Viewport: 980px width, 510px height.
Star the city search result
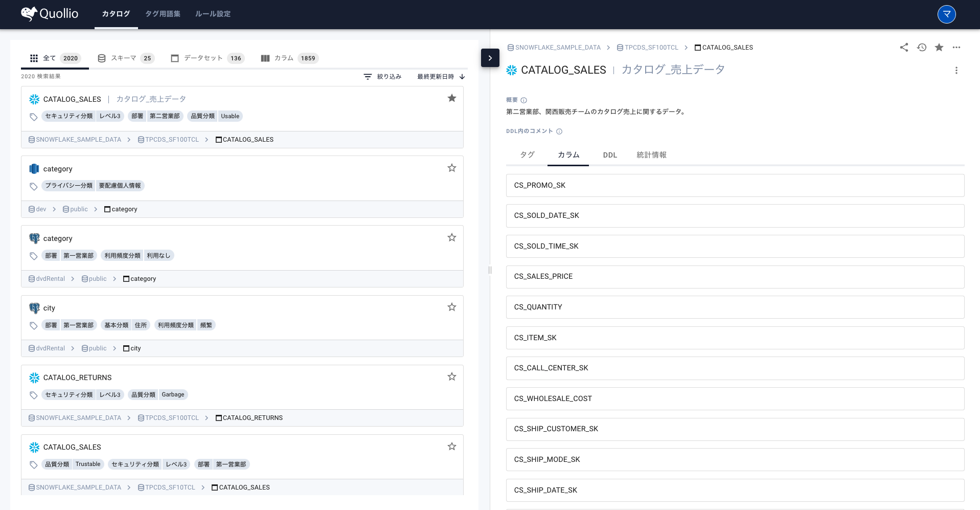(x=451, y=307)
